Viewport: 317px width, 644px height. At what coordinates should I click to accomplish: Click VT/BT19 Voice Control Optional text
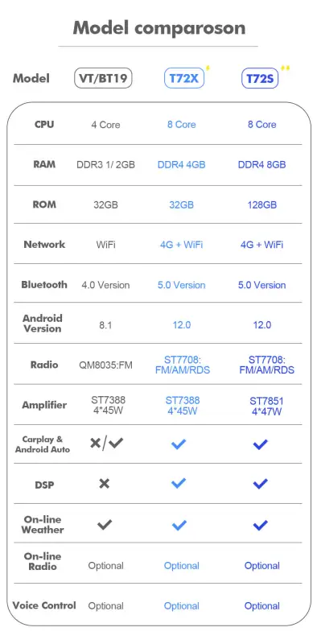106,606
